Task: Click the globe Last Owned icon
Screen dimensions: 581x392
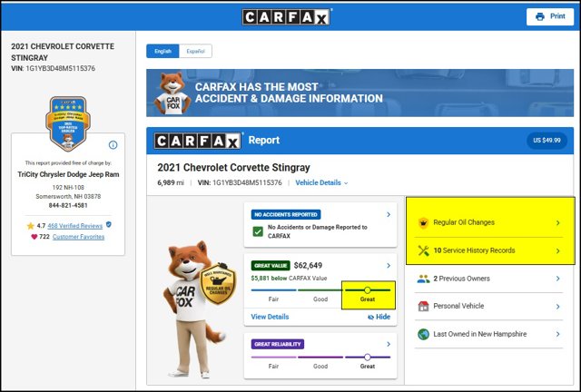Action: 423,334
